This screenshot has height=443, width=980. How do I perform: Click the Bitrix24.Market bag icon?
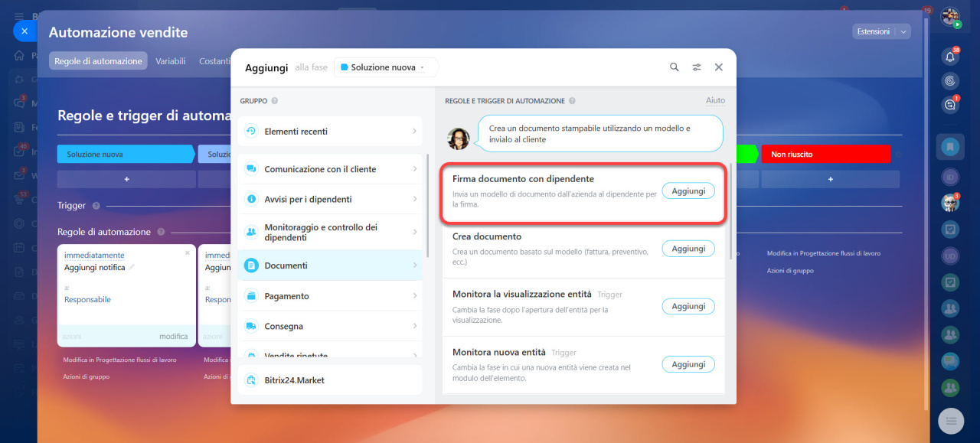[250, 380]
